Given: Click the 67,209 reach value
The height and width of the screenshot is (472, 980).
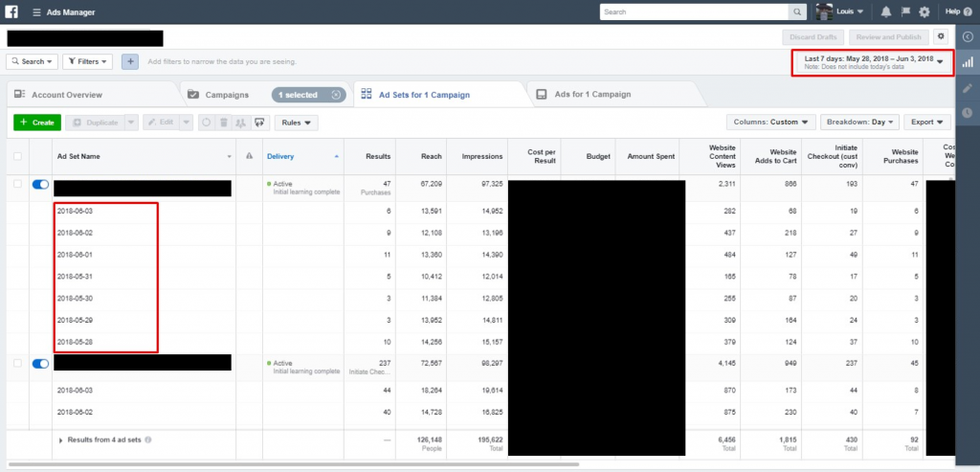Looking at the screenshot, I should 432,185.
